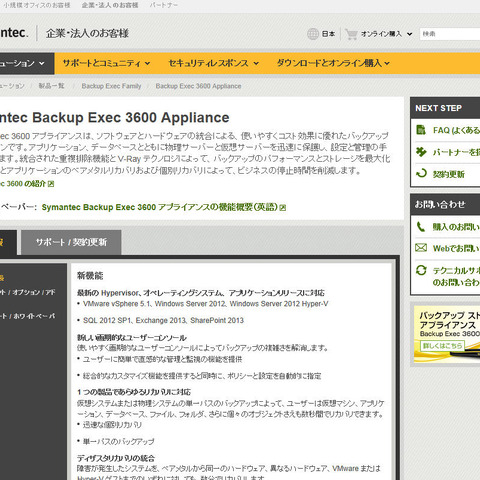This screenshot has height=480, width=480.
Task: Open the パートナー link in NEXT STEP
Action: [x=456, y=152]
